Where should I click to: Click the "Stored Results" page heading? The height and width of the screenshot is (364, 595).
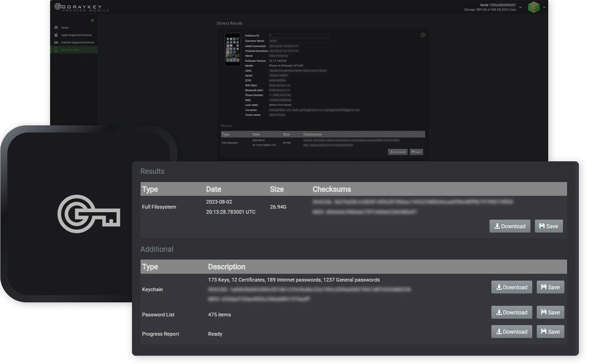pyautogui.click(x=230, y=23)
